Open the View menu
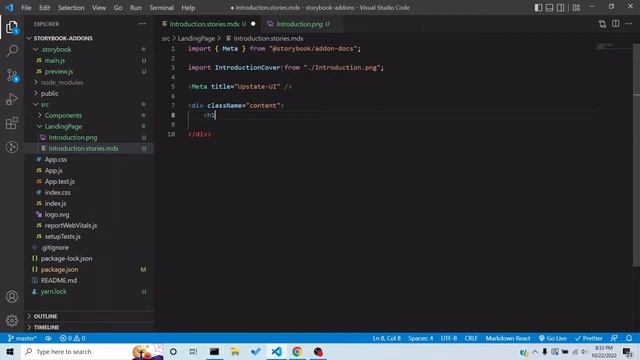This screenshot has width=640, height=360. tap(99, 7)
